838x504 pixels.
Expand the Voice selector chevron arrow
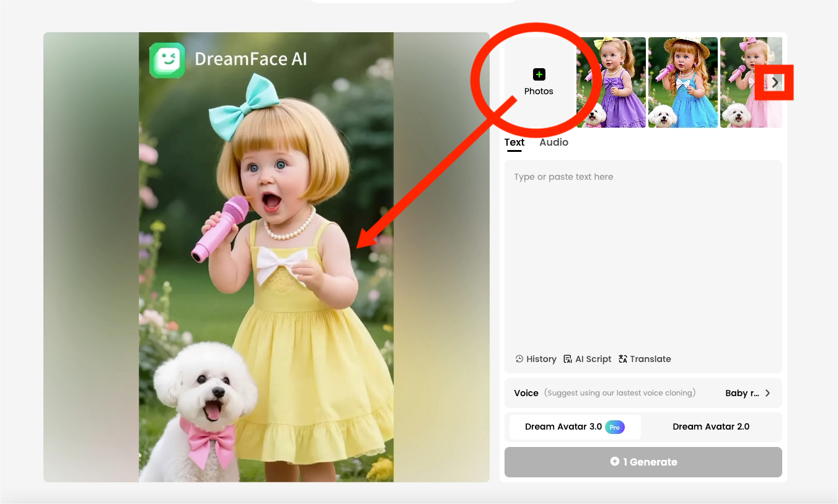[x=768, y=393]
